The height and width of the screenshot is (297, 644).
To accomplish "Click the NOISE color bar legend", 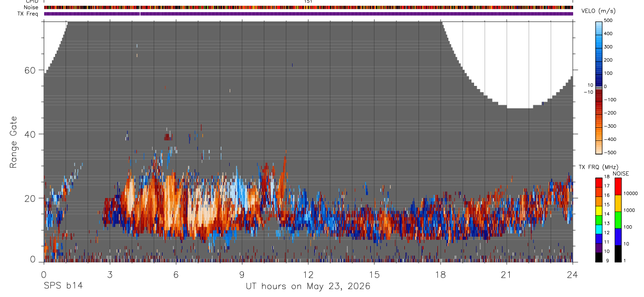I will [617, 220].
